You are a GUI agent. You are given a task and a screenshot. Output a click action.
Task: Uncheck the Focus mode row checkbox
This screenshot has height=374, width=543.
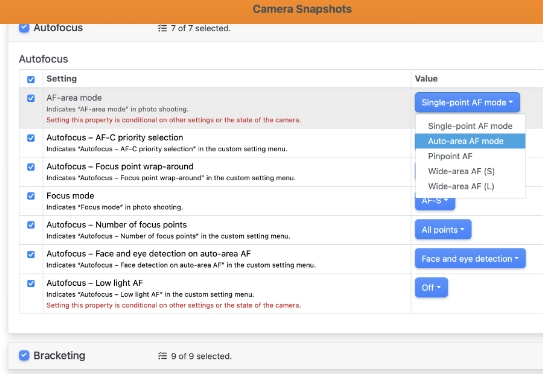click(x=31, y=196)
